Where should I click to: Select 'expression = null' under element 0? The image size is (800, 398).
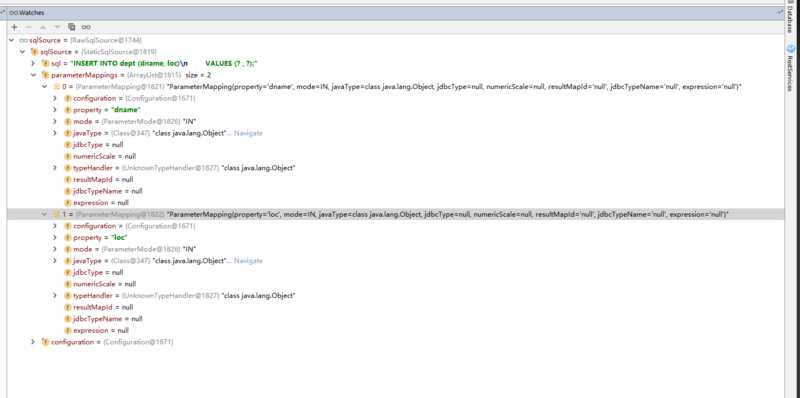click(101, 203)
